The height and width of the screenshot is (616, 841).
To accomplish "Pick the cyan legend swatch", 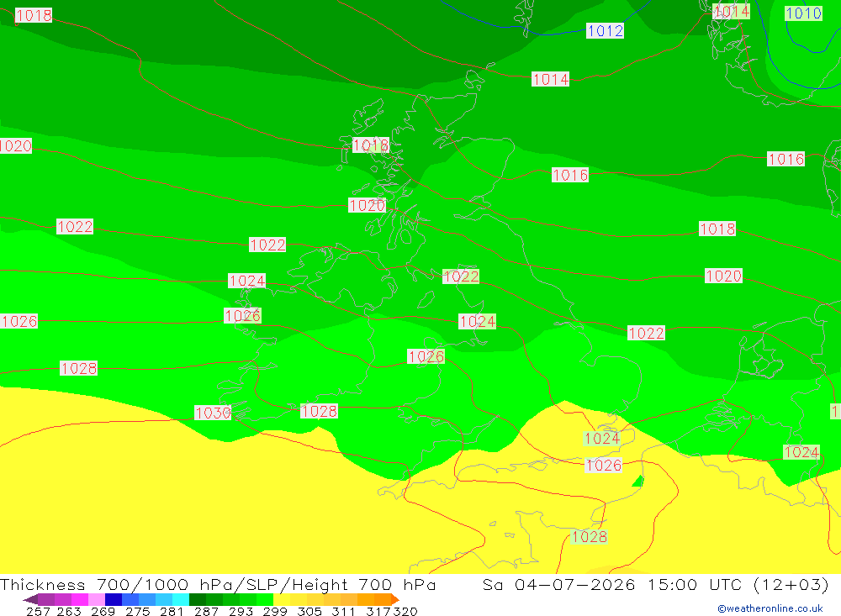I will click(181, 599).
